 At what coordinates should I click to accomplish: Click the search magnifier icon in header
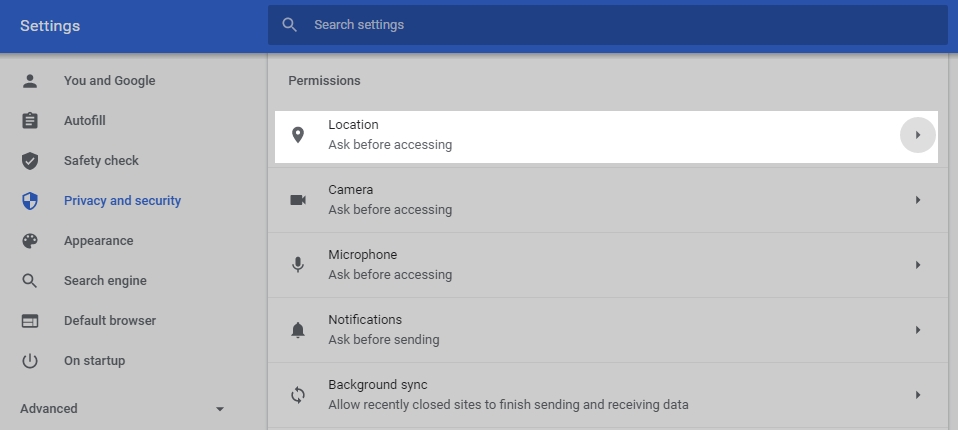[290, 24]
